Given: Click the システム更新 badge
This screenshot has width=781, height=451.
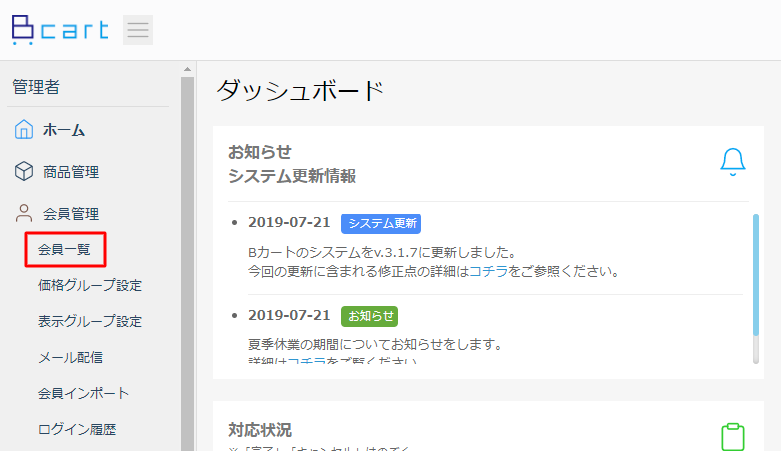Looking at the screenshot, I should [x=381, y=223].
